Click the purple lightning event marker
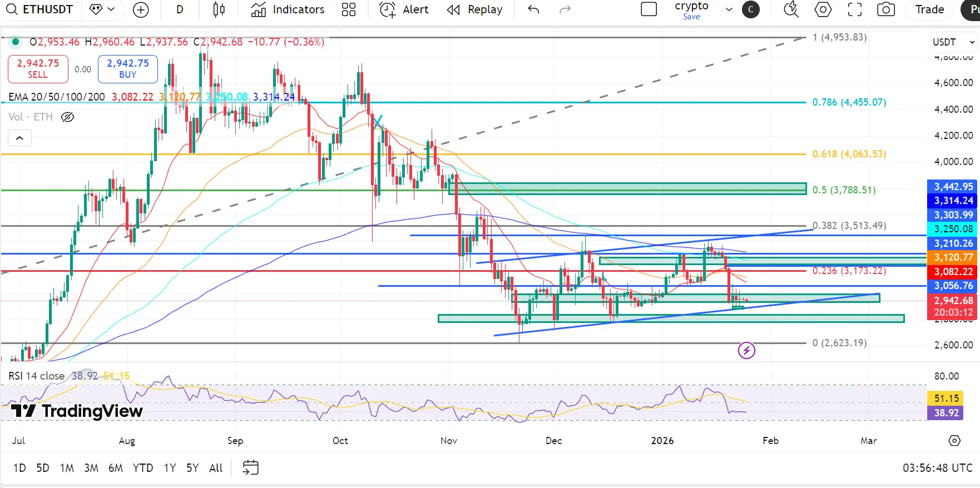 pyautogui.click(x=746, y=350)
